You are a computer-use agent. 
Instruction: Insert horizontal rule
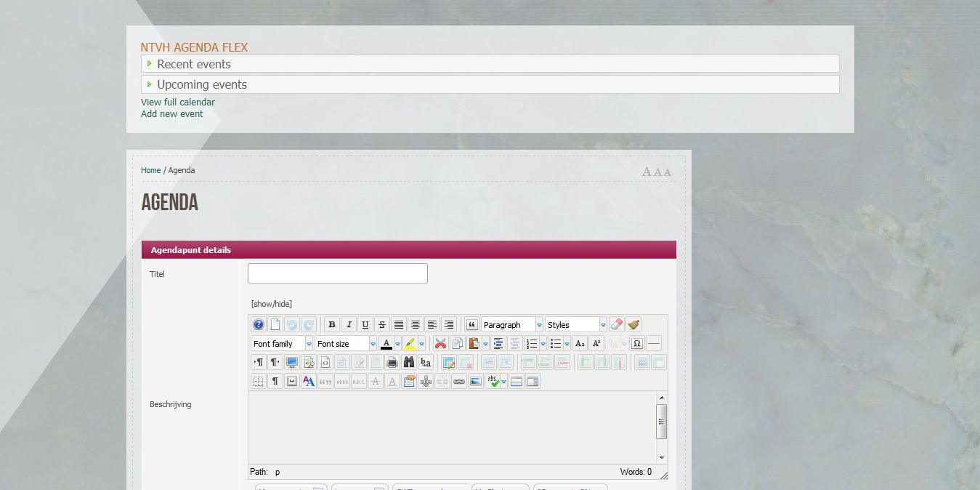tap(654, 344)
